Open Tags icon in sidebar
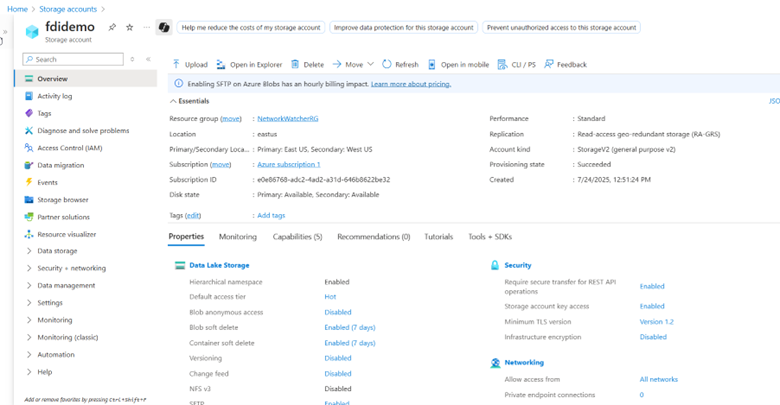The image size is (780, 405). [29, 113]
